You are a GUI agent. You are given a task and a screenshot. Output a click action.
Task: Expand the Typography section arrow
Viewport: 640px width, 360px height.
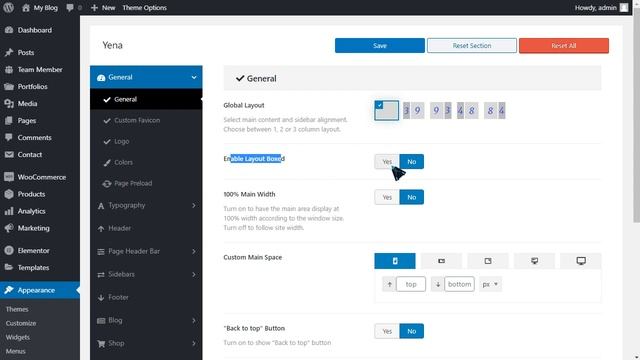194,205
